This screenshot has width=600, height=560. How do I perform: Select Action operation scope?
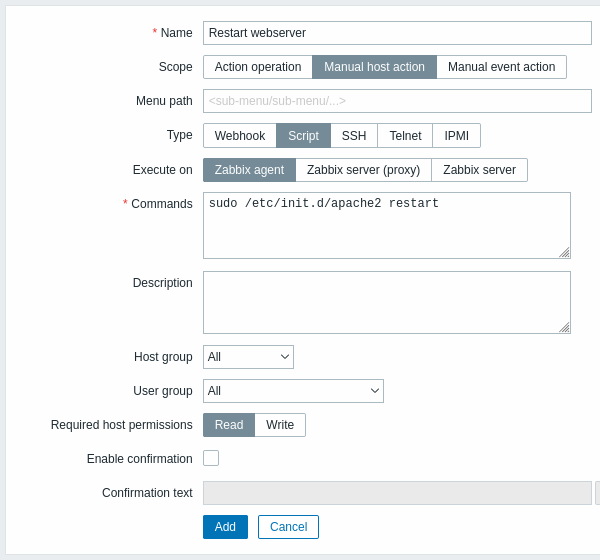[x=258, y=67]
